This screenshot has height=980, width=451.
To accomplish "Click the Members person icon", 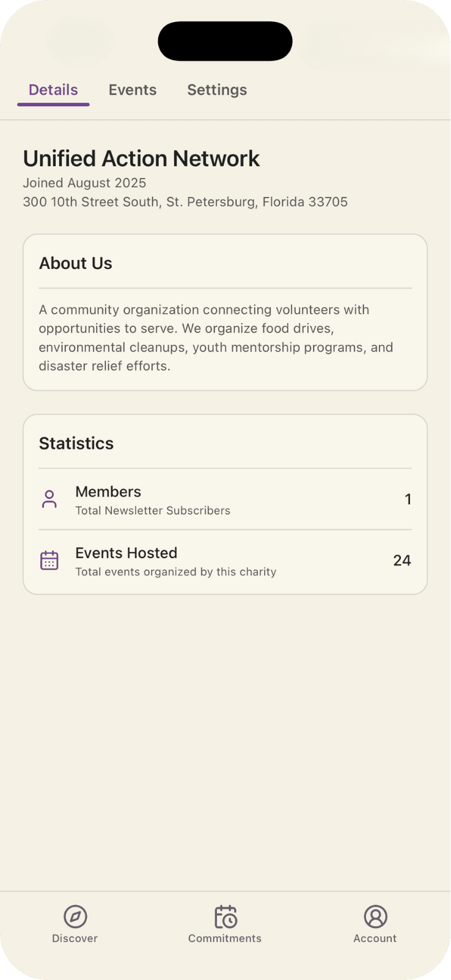I will pos(50,499).
